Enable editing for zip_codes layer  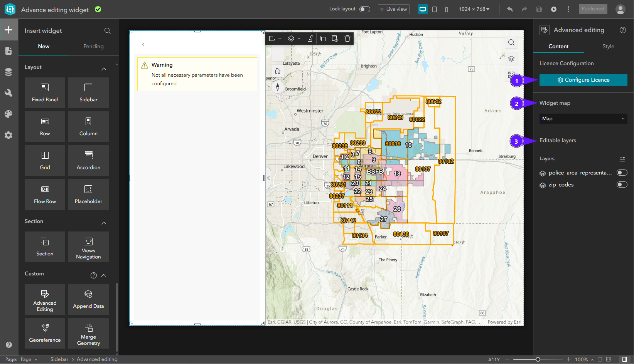(622, 185)
